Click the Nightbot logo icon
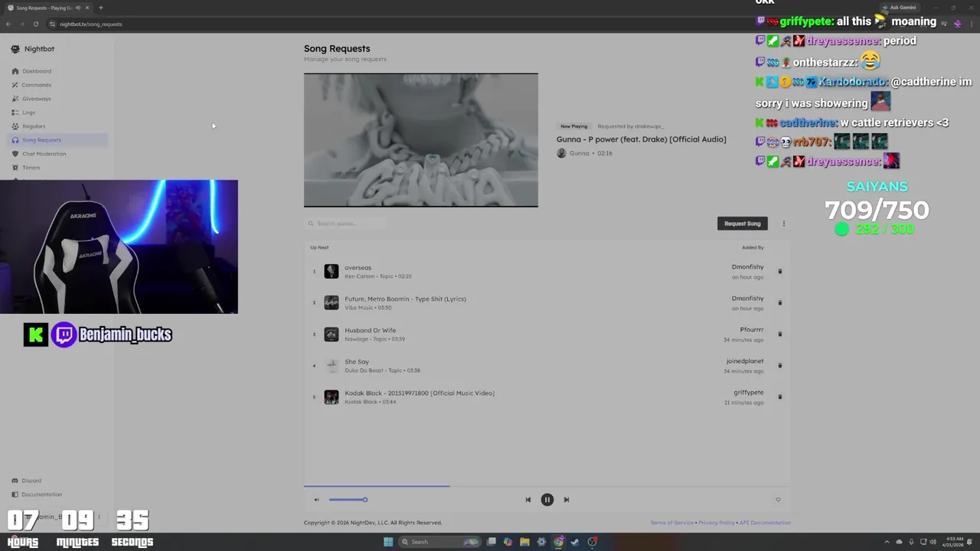The width and height of the screenshot is (980, 551). pyautogui.click(x=15, y=49)
